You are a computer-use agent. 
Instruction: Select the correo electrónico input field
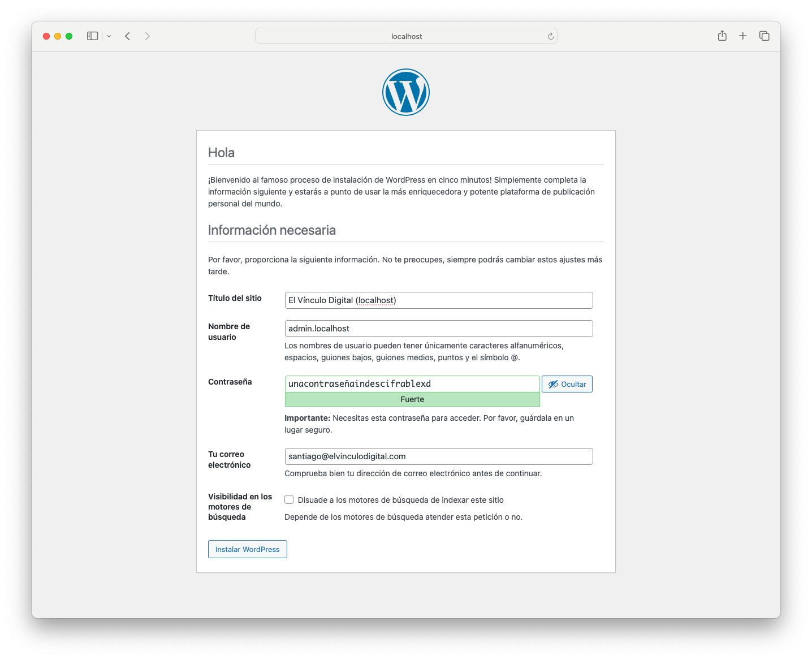pos(438,456)
